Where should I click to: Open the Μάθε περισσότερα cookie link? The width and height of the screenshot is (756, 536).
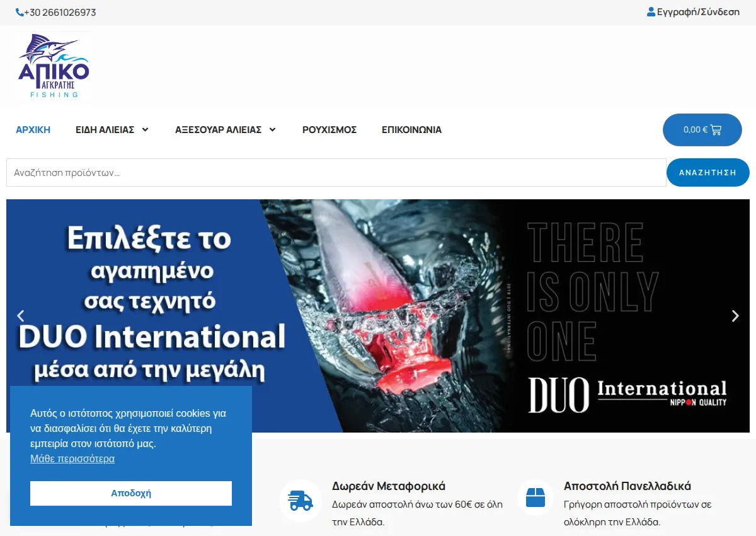click(72, 458)
